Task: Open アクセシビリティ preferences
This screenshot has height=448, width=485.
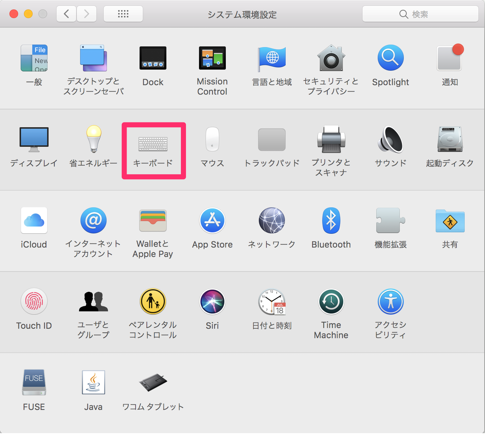Action: [x=391, y=302]
